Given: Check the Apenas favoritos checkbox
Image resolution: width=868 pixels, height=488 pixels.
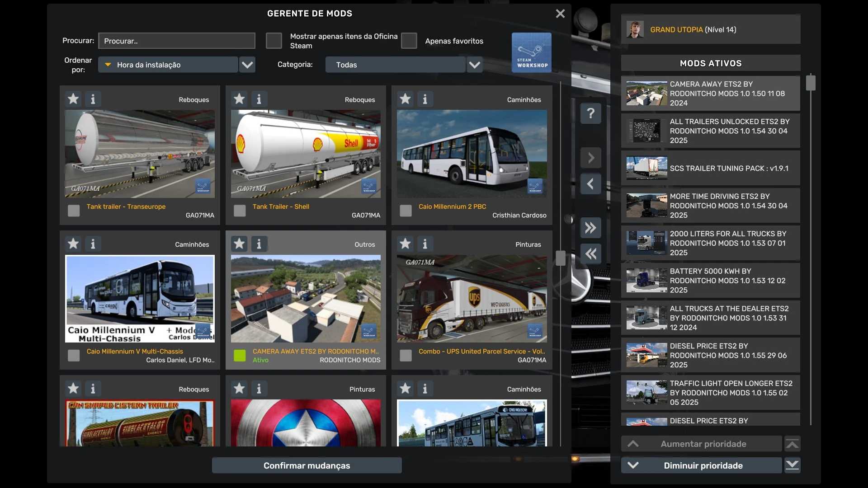Looking at the screenshot, I should (409, 41).
